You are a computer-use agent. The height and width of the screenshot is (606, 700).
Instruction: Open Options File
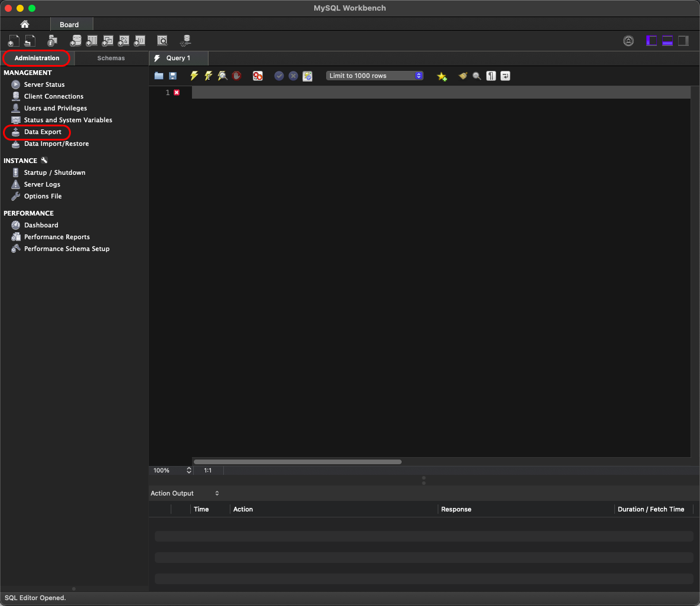[x=43, y=196]
